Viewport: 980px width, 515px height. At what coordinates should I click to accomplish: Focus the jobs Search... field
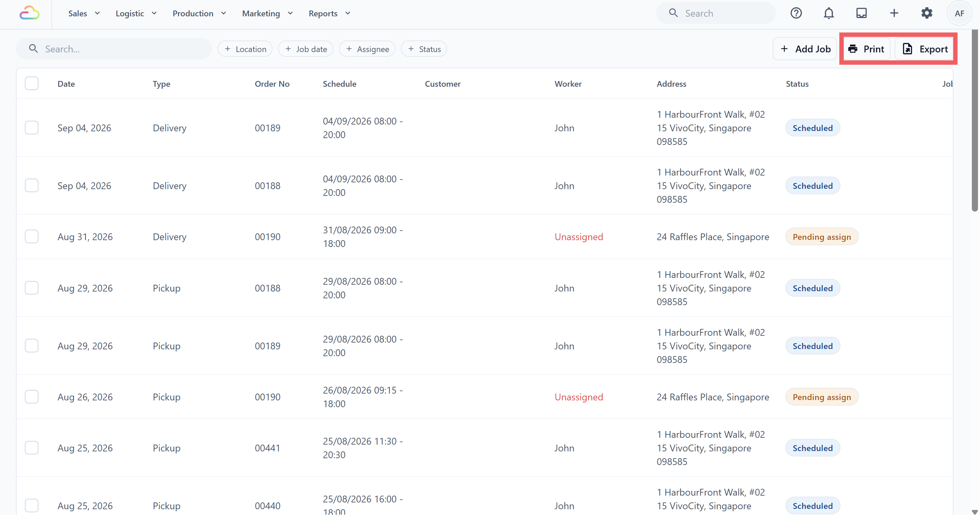pyautogui.click(x=114, y=49)
